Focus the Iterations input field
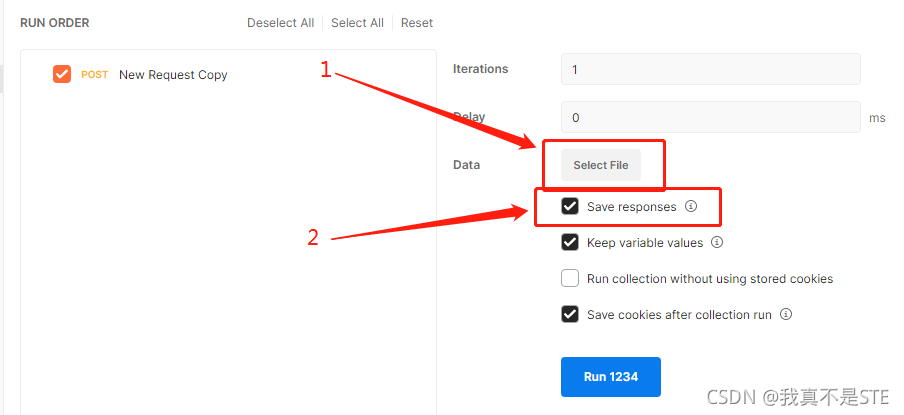Screen dimensions: 904x415 tap(711, 69)
